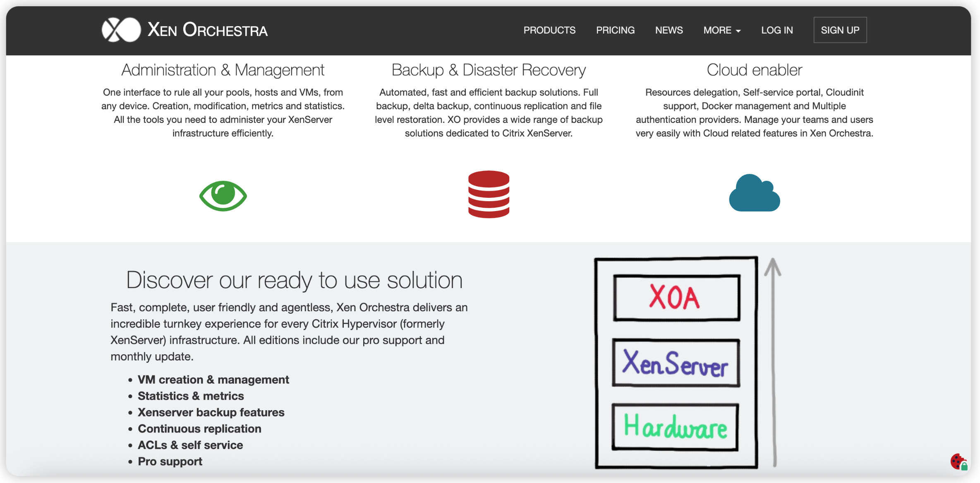This screenshot has height=483, width=980.
Task: Click the ladybug cookie icon
Action: [959, 461]
